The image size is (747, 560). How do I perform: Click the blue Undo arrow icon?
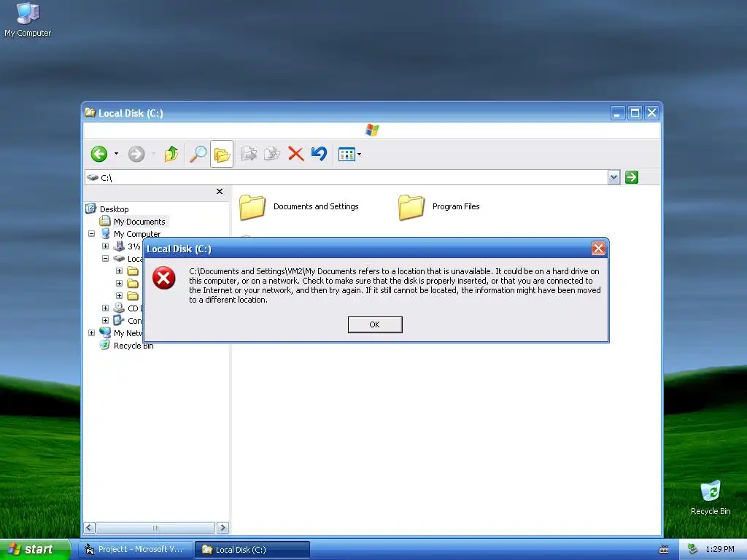coord(320,153)
